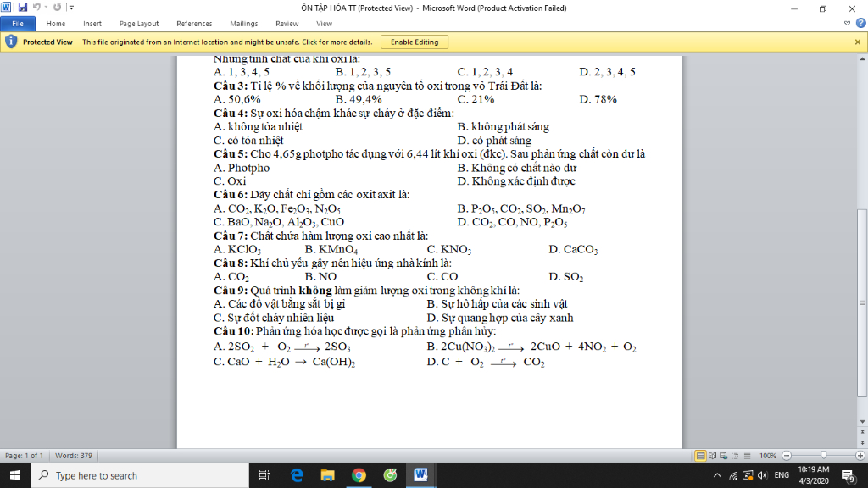Show hidden system tray icons
The image size is (868, 488).
pyautogui.click(x=717, y=475)
